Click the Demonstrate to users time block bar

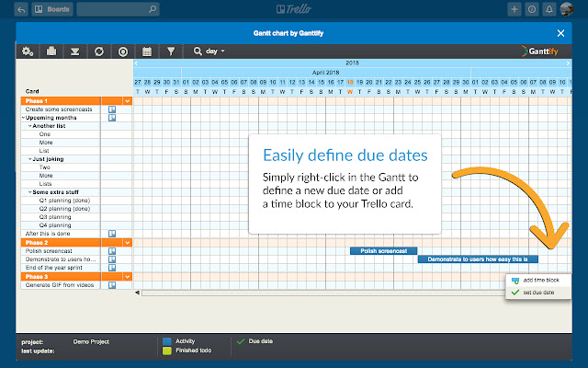[x=478, y=259]
